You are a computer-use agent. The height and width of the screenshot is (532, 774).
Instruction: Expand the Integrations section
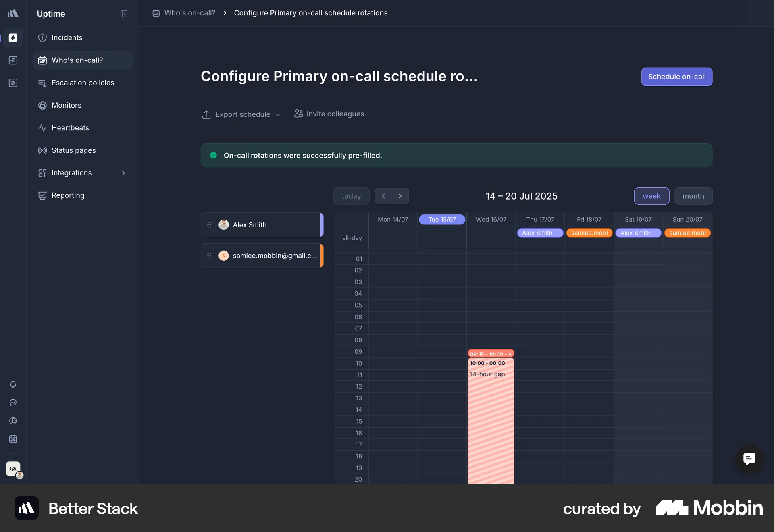[123, 172]
